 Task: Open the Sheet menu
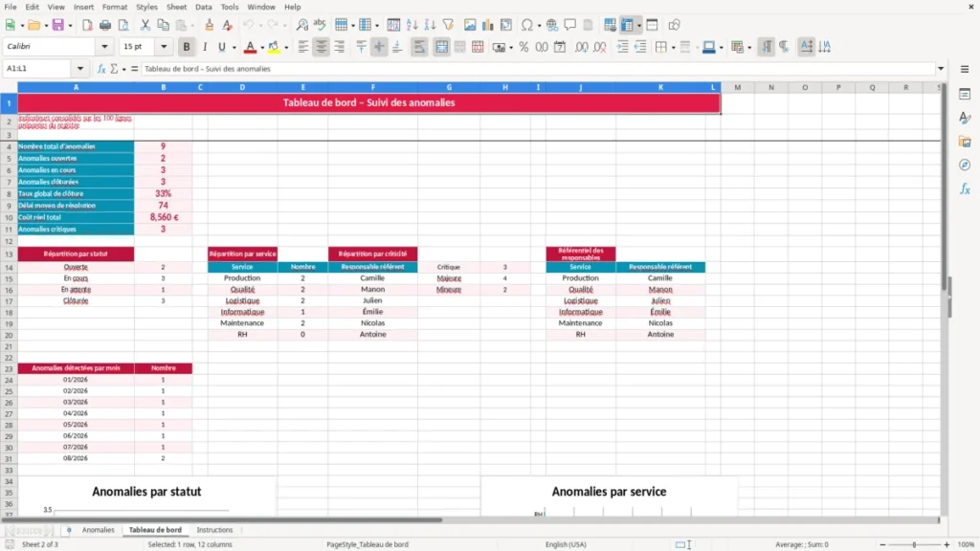tap(176, 7)
